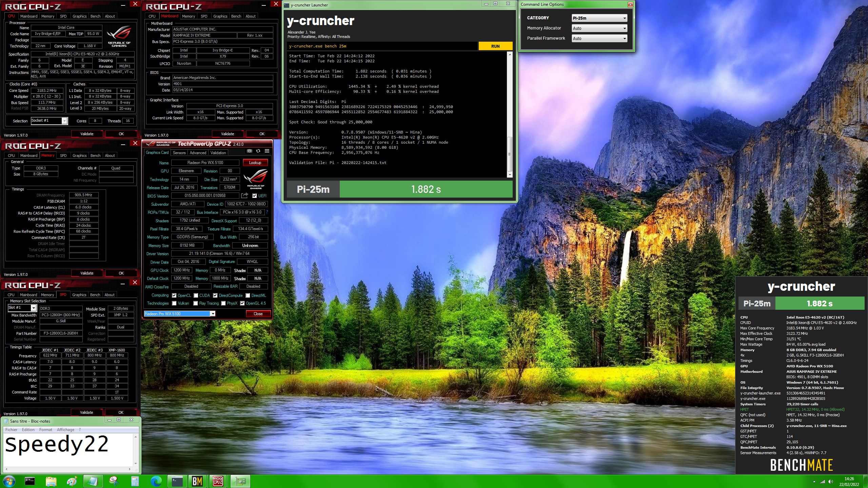Viewport: 868px width, 488px height.
Task: Click the network signal tray icon
Action: pos(822,482)
